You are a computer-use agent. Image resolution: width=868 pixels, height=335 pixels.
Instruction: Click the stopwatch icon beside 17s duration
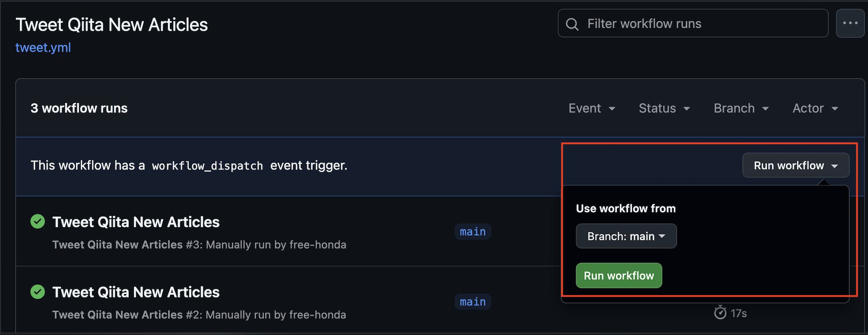[x=719, y=313]
